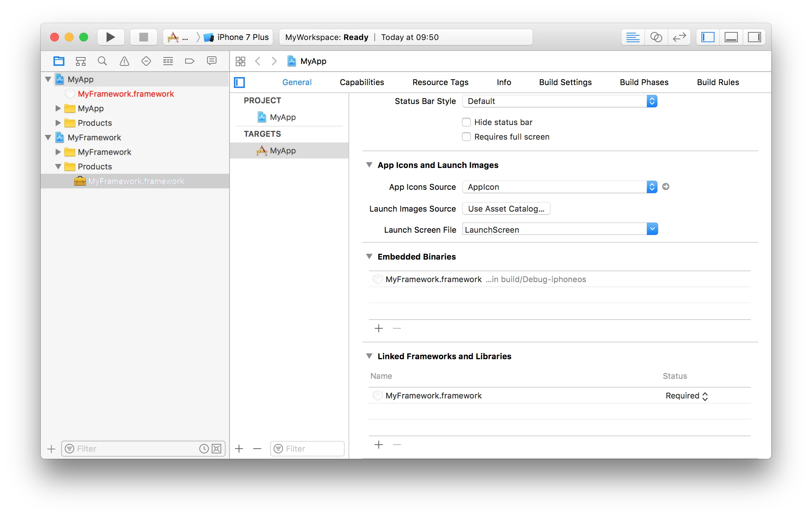Open the Version editor arrows icon
Viewport: 812px width, 517px height.
click(x=679, y=37)
